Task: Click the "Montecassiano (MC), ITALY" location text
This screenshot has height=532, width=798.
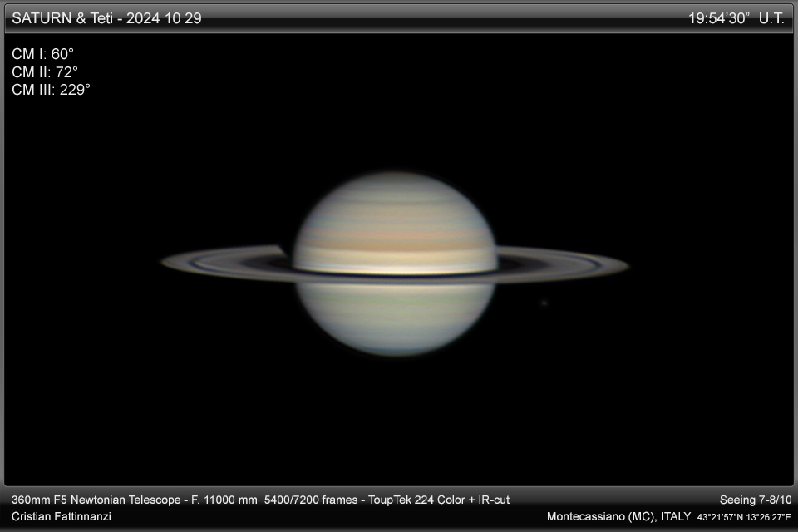Action: click(x=618, y=516)
